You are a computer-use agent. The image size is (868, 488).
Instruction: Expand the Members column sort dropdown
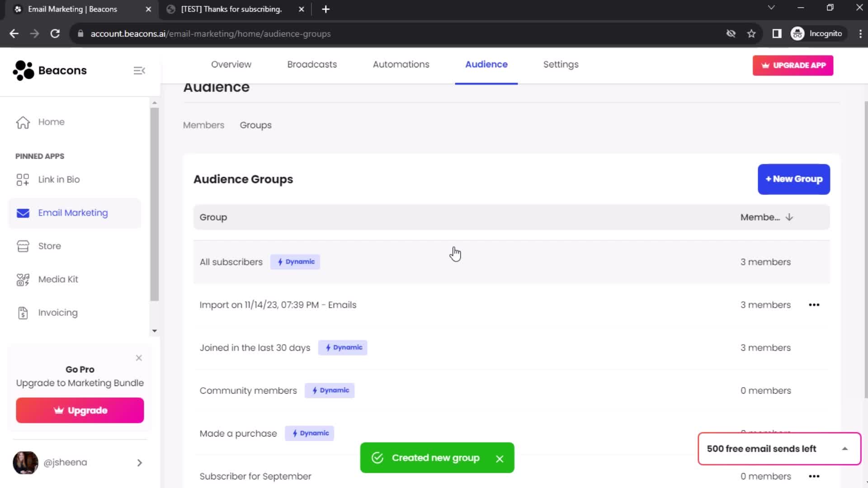pyautogui.click(x=789, y=217)
